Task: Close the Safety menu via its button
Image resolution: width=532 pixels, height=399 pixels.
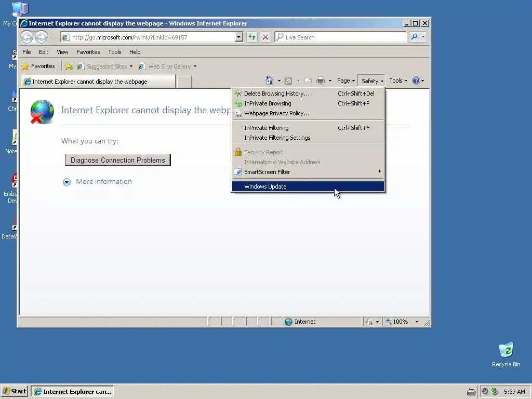Action: (371, 81)
